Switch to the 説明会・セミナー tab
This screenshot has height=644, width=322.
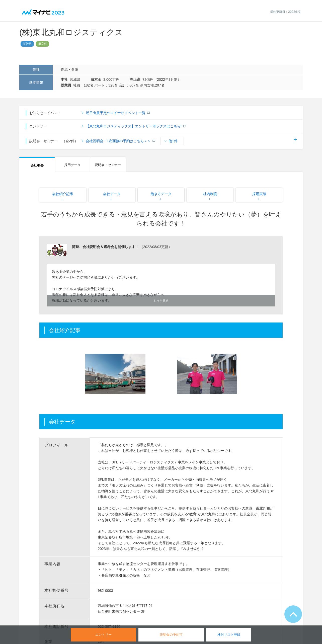coord(108,165)
